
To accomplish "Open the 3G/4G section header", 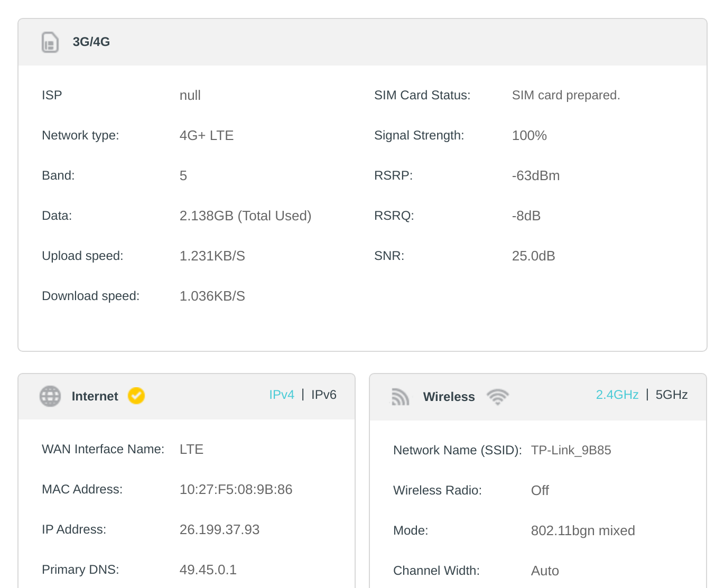I will pos(91,42).
